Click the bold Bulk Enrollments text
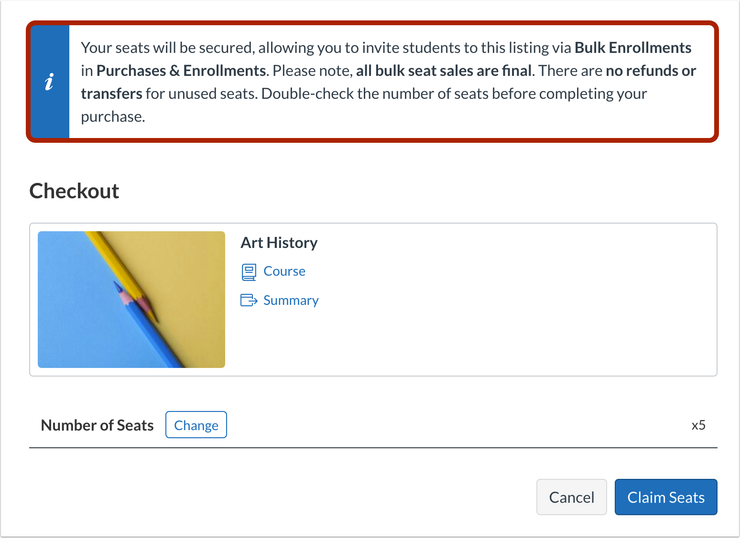The width and height of the screenshot is (740, 538). click(632, 47)
